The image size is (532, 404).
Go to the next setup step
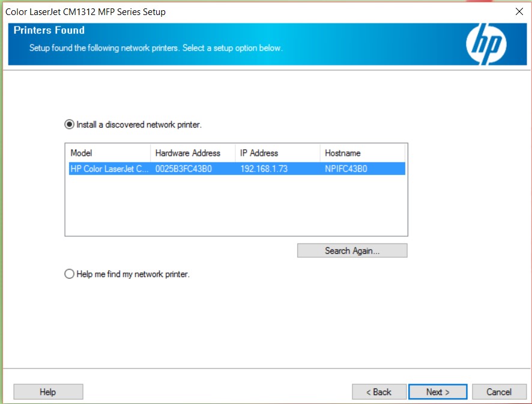438,392
